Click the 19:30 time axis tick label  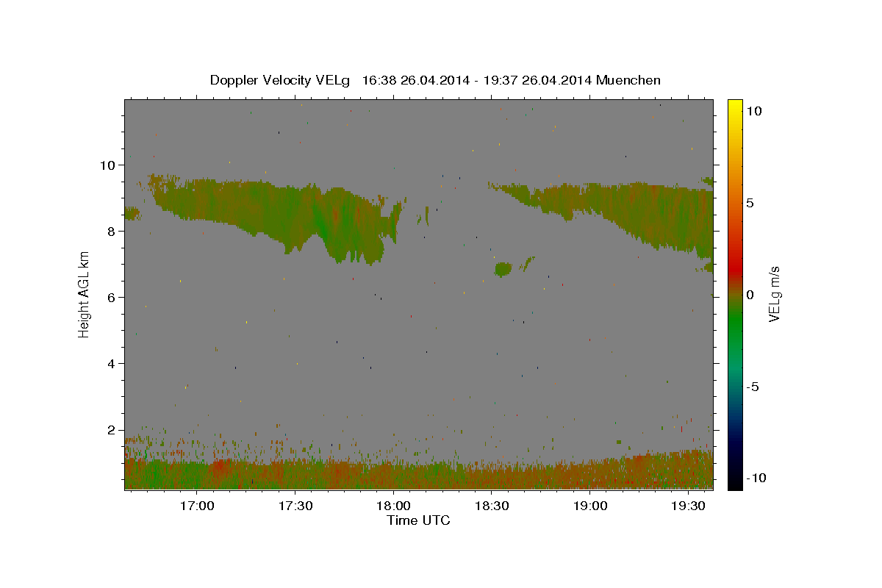click(x=689, y=506)
